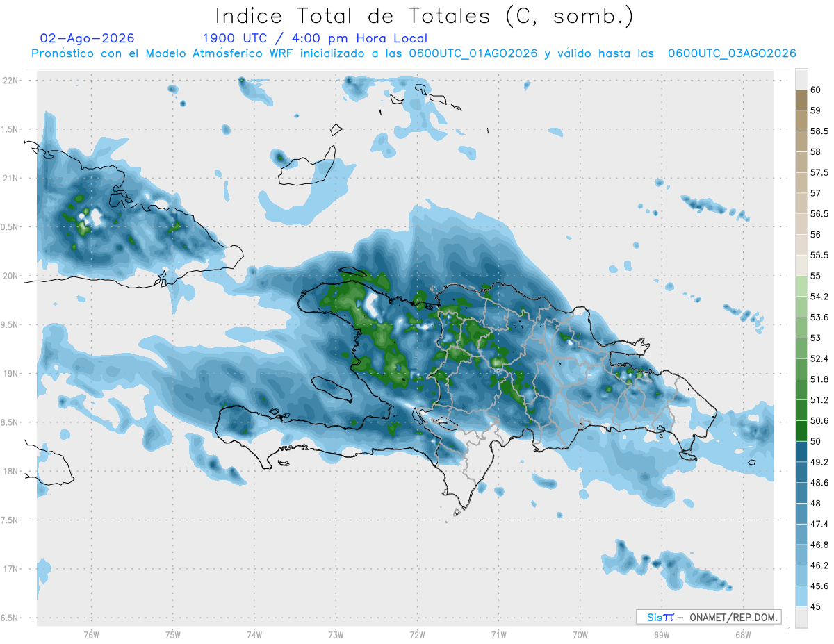Click the colorbar label '59'

point(816,110)
